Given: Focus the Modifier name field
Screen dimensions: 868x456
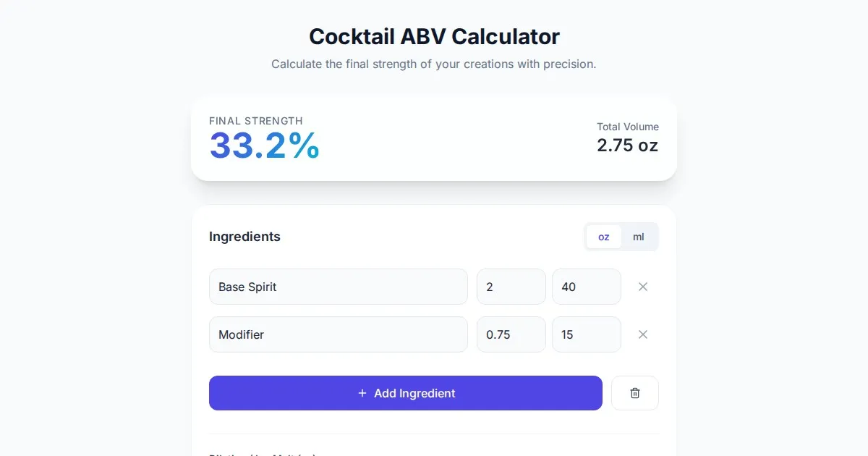Looking at the screenshot, I should click(x=338, y=334).
